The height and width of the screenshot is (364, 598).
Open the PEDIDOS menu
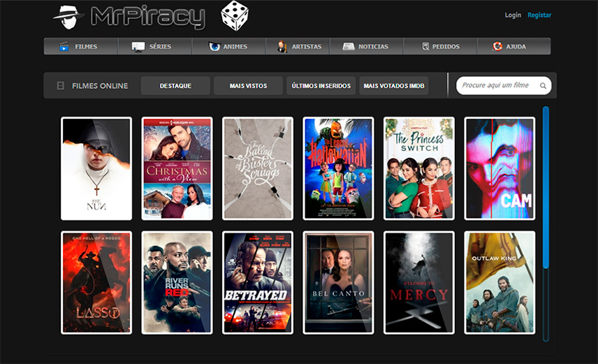point(441,46)
